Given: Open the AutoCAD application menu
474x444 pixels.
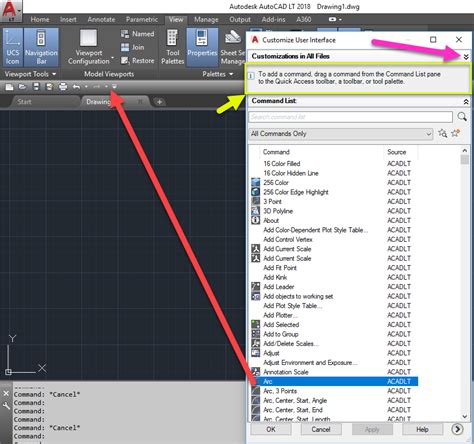Looking at the screenshot, I should point(11,11).
